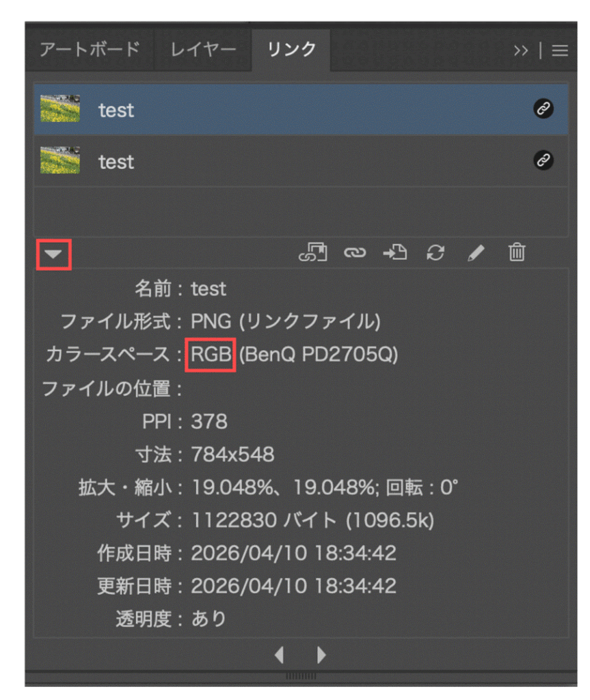This screenshot has height=700, width=590.
Task: Open the Links panel hamburger menu
Action: (x=560, y=49)
